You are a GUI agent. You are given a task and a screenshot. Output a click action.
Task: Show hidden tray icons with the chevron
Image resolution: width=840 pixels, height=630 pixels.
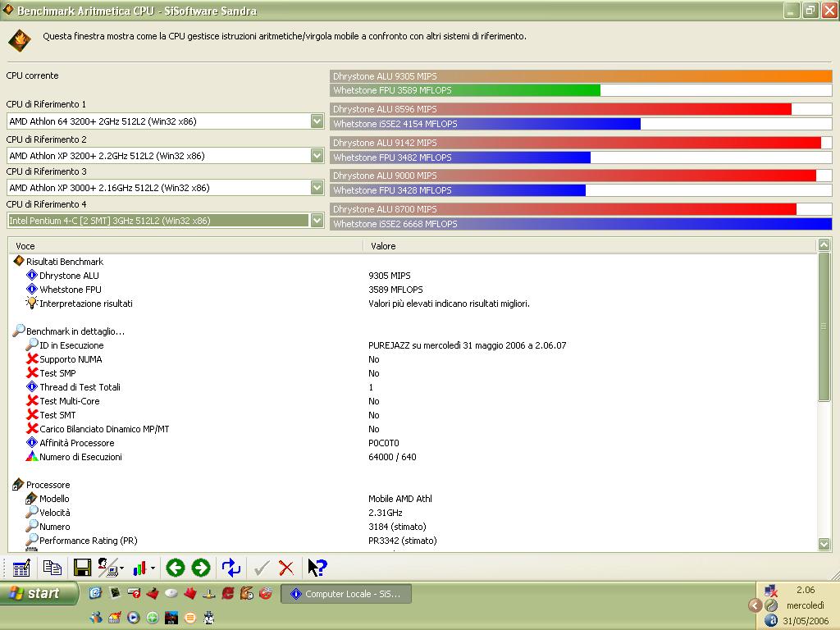click(x=755, y=606)
